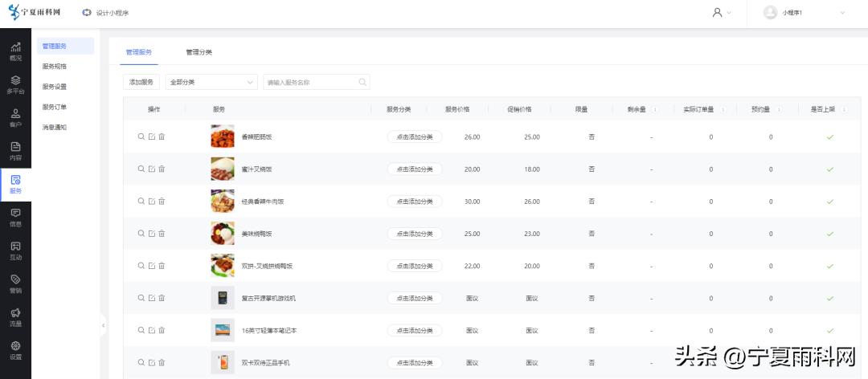Click the 添加服务 button
The width and height of the screenshot is (868, 379).
click(141, 82)
